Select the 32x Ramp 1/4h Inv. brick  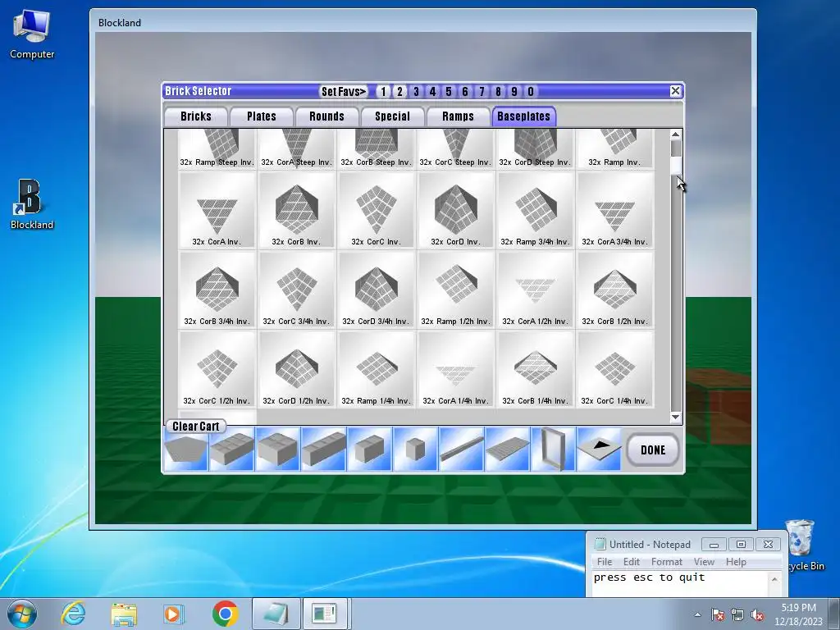pyautogui.click(x=376, y=369)
